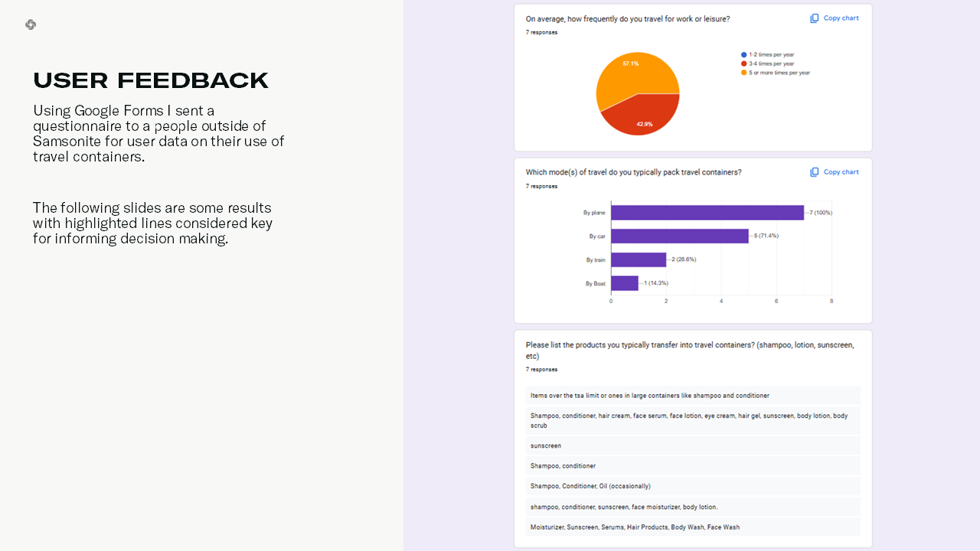The height and width of the screenshot is (551, 980).
Task: Click the "Which mode(s) of travel" question title
Action: [x=633, y=172]
